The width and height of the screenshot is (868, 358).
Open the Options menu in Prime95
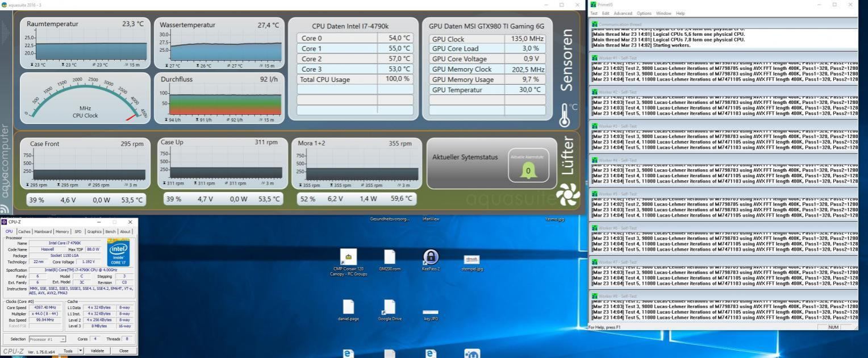(644, 13)
